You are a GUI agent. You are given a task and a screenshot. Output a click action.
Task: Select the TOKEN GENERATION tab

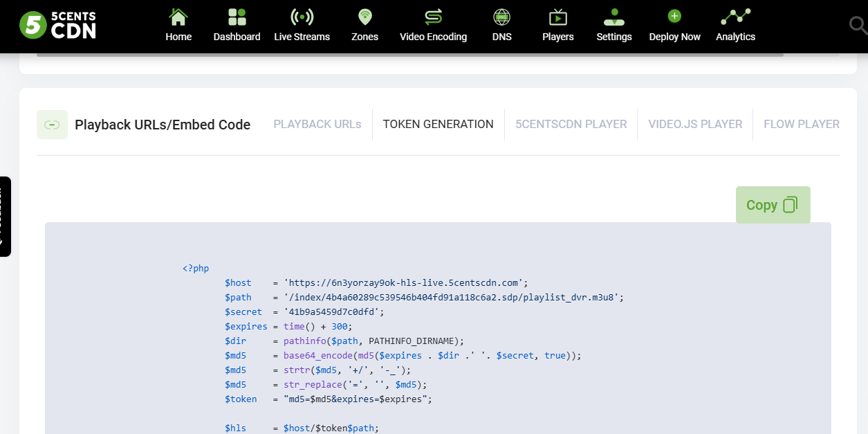(x=438, y=125)
